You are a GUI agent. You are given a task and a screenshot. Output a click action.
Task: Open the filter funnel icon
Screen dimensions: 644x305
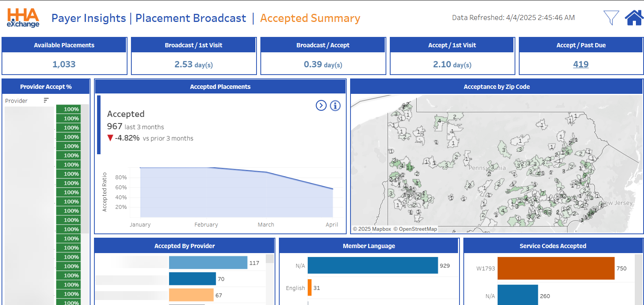tap(611, 18)
